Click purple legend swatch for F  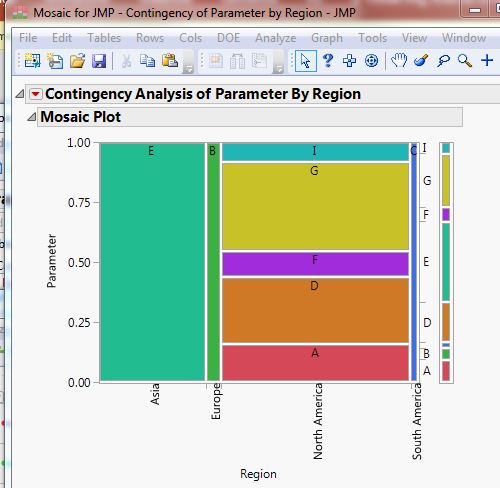[446, 215]
